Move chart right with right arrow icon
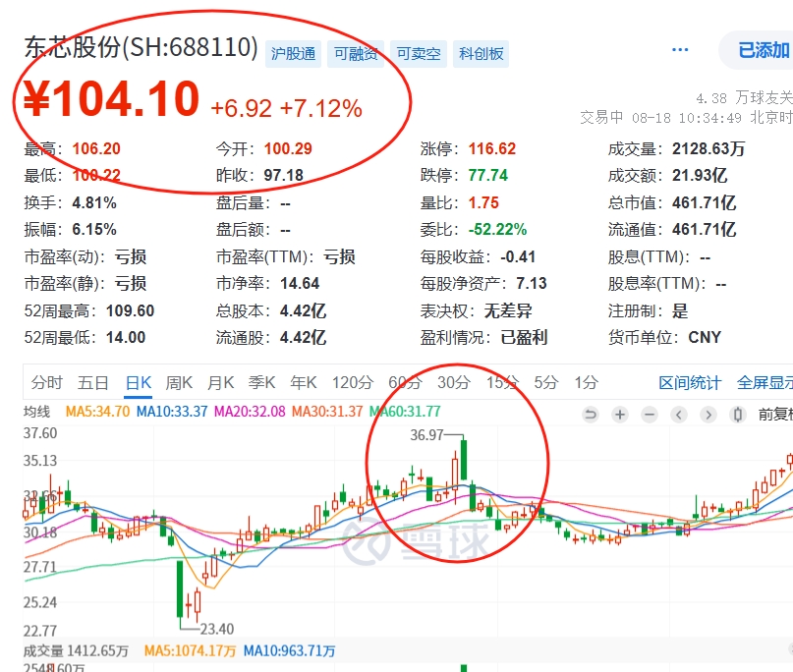The image size is (793, 672). point(708,416)
